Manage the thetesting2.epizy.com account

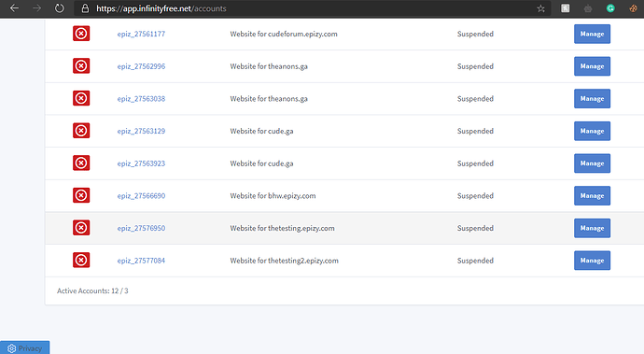click(592, 261)
